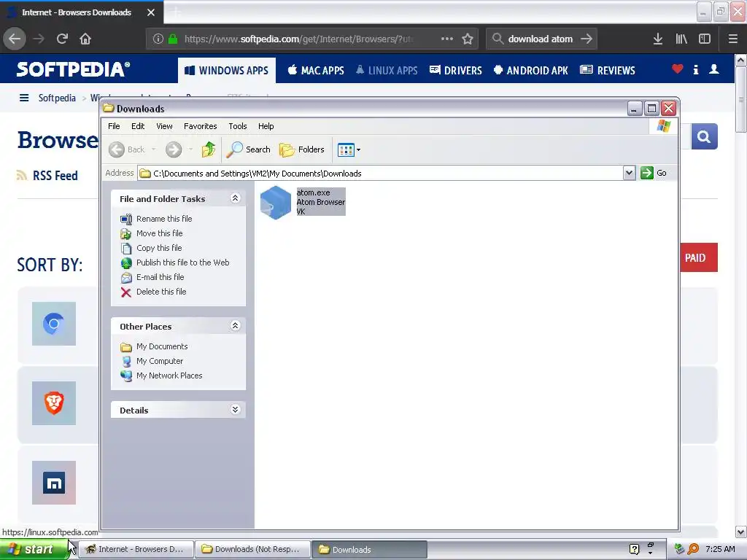View site information icon in URL bar
The height and width of the screenshot is (560, 747).
(x=158, y=39)
